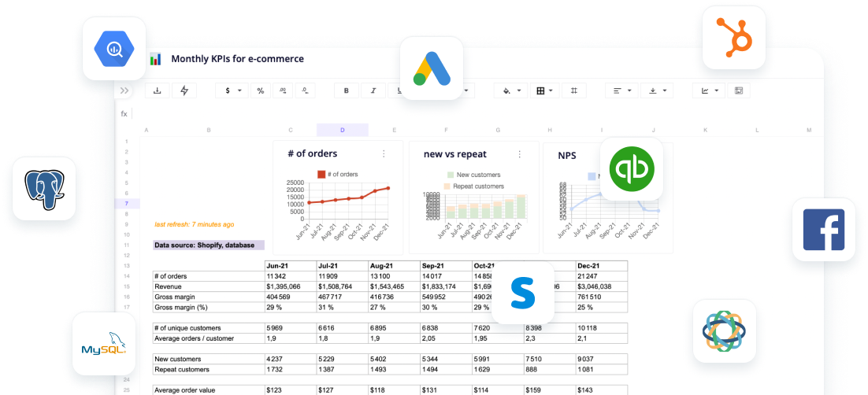Apply percent format with the % button

(x=261, y=90)
